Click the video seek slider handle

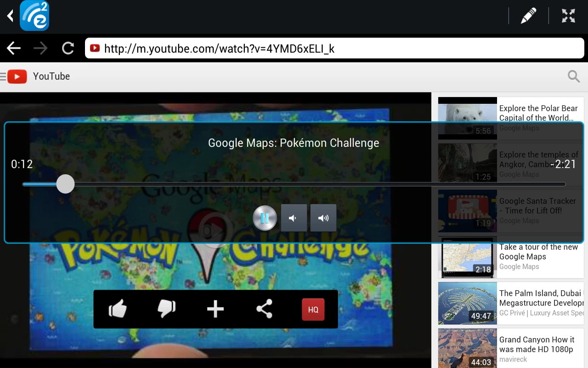(x=65, y=184)
